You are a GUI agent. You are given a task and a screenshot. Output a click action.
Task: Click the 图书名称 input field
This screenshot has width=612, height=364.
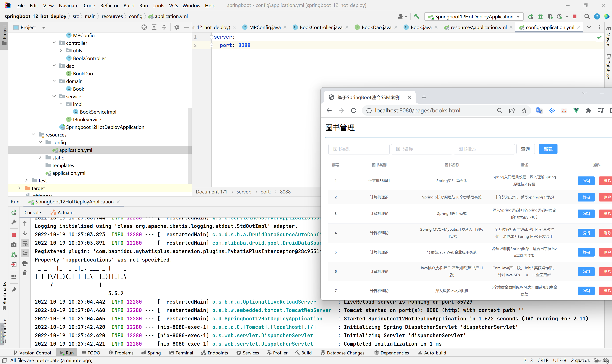tap(421, 149)
